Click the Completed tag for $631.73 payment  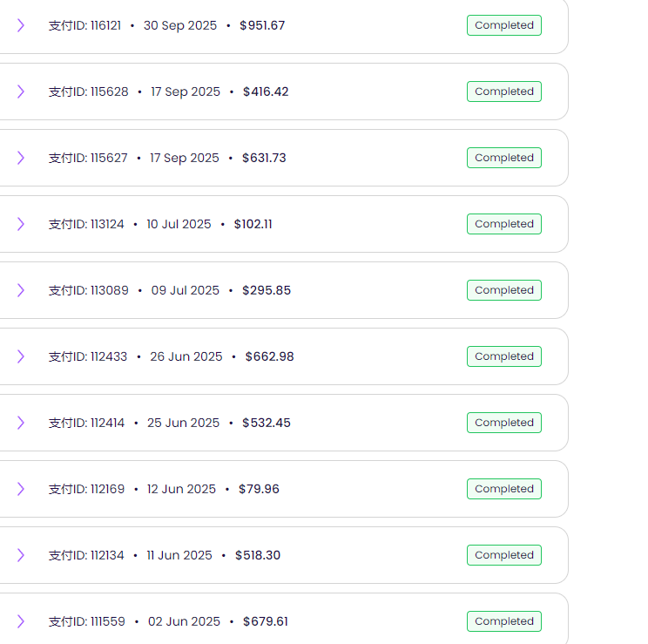pos(503,158)
